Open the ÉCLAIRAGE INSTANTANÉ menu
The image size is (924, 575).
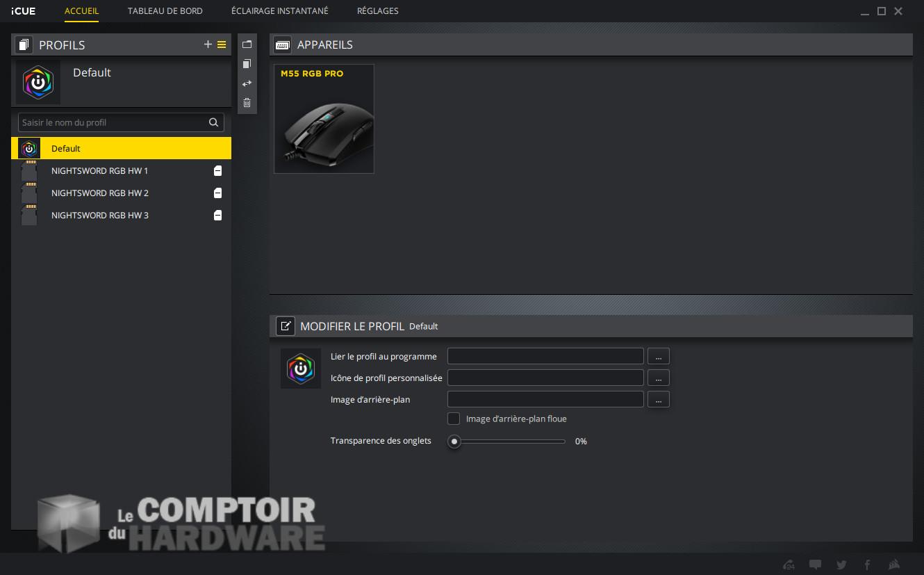pyautogui.click(x=279, y=10)
